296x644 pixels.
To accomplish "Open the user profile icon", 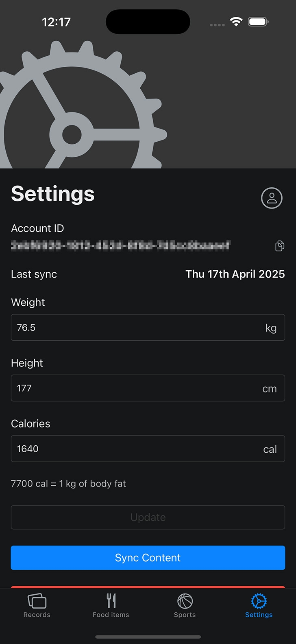I will pos(272,198).
